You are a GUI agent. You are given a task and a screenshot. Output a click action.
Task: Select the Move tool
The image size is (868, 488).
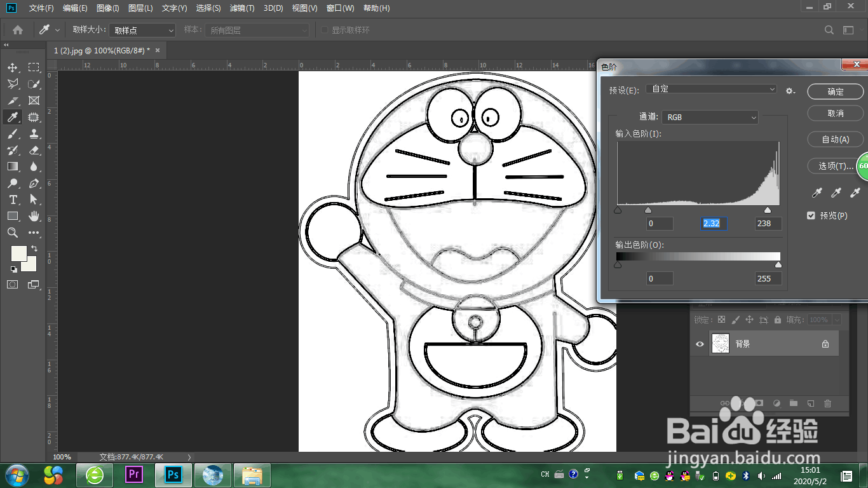coord(13,67)
